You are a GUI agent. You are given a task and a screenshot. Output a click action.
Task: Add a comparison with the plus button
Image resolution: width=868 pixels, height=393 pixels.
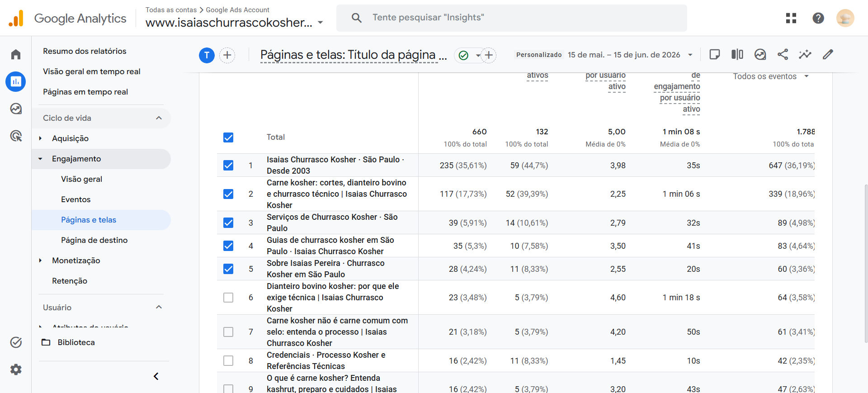(227, 55)
